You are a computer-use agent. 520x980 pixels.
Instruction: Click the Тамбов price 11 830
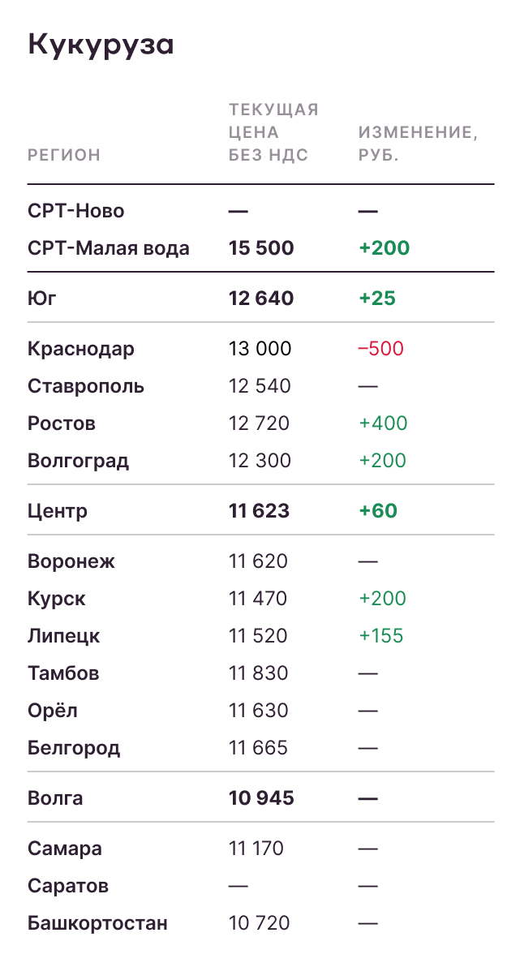tap(259, 673)
